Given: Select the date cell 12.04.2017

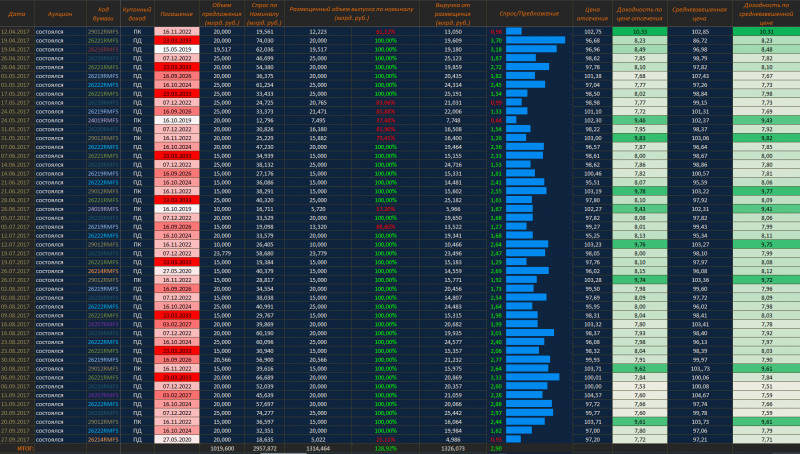Looking at the screenshot, I should pyautogui.click(x=16, y=32).
